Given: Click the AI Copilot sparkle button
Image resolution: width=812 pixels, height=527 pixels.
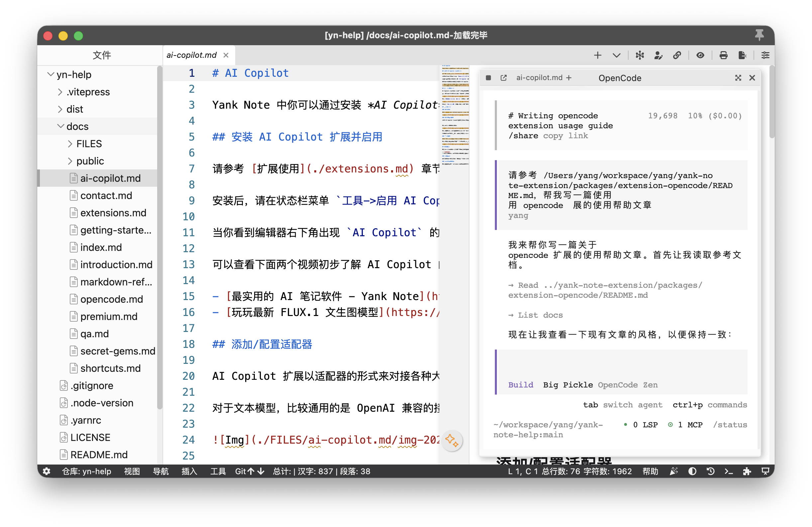Looking at the screenshot, I should click(x=452, y=440).
